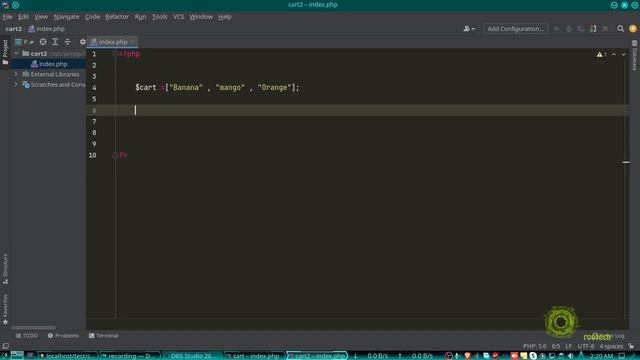Open the Run menu

(140, 17)
